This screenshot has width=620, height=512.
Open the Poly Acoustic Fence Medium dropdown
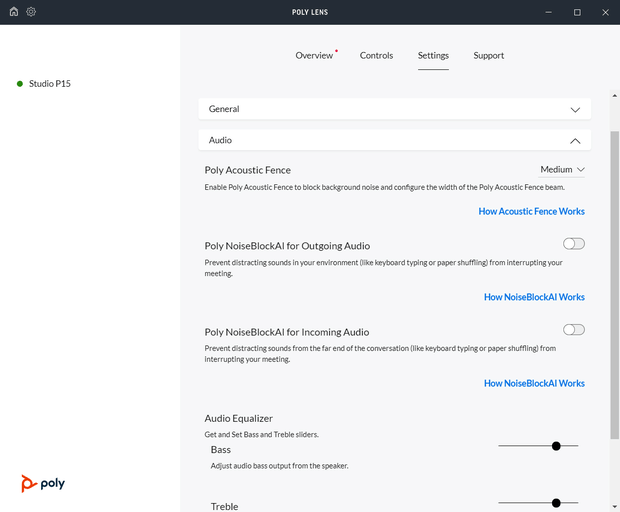click(562, 170)
